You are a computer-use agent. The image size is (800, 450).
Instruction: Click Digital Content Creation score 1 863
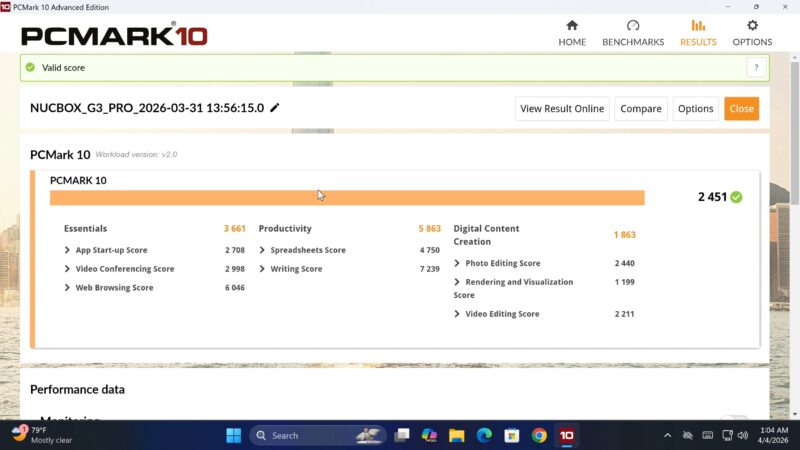624,235
